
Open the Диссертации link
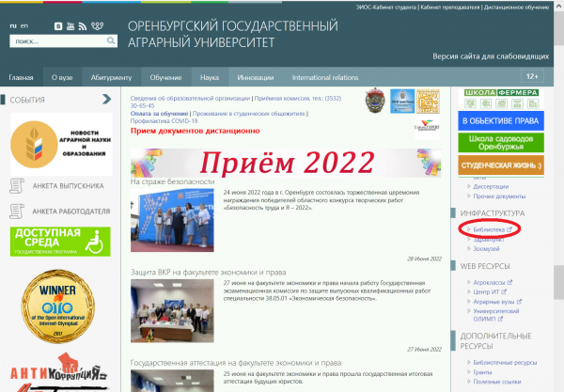coord(491,186)
